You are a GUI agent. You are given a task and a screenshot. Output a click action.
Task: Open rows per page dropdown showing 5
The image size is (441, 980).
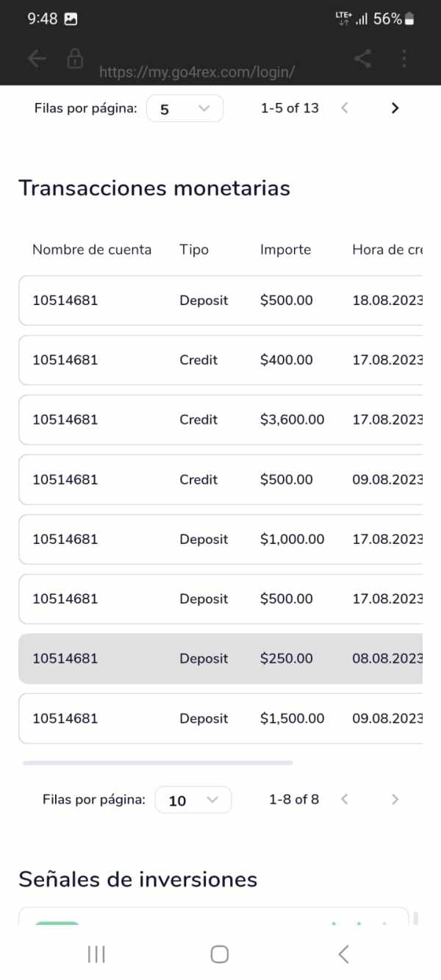184,109
